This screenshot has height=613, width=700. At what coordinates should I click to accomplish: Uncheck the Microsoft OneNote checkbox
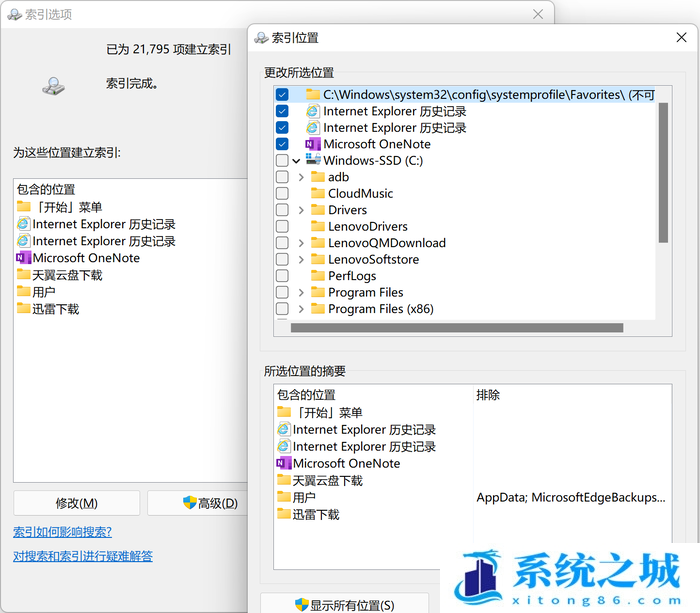pos(282,144)
